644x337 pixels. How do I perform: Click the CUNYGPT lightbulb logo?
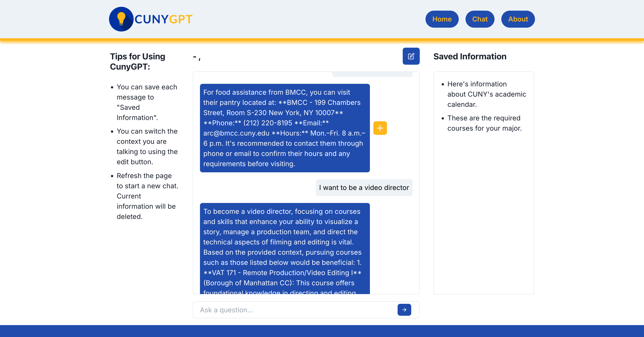coord(121,19)
